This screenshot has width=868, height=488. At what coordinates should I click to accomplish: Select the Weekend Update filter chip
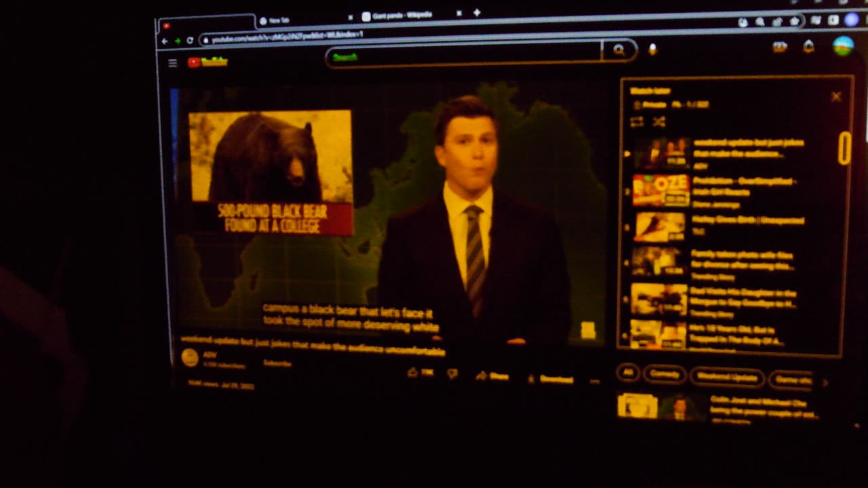(x=727, y=377)
